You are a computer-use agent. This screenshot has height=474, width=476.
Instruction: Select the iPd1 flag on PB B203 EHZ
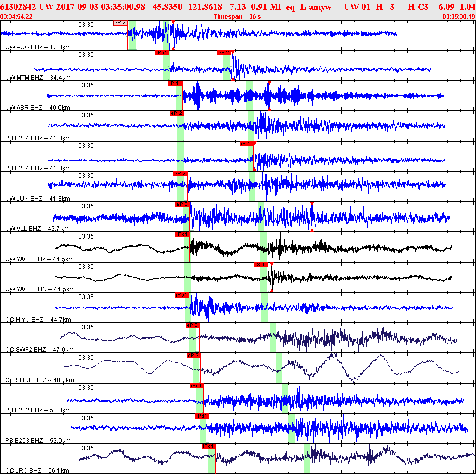tap(202, 416)
